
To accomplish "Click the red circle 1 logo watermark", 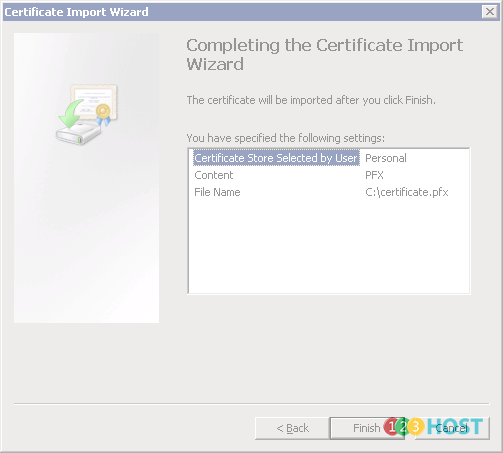I will pyautogui.click(x=391, y=426).
